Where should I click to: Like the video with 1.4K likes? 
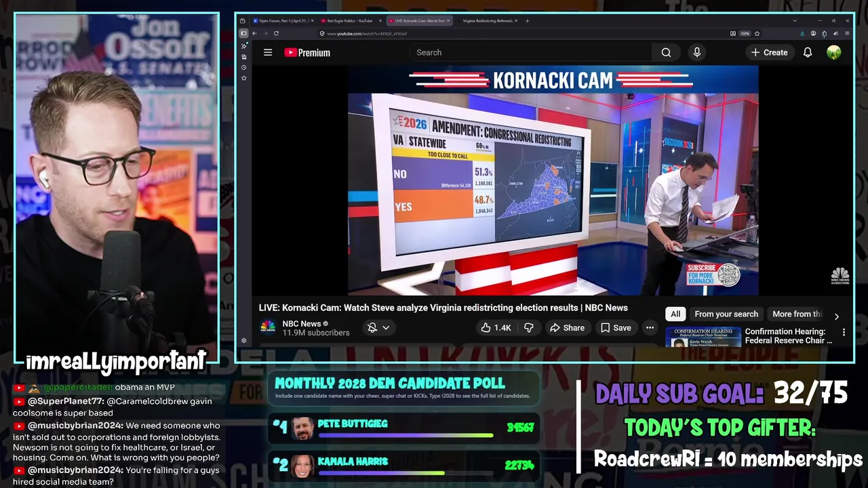coord(496,327)
